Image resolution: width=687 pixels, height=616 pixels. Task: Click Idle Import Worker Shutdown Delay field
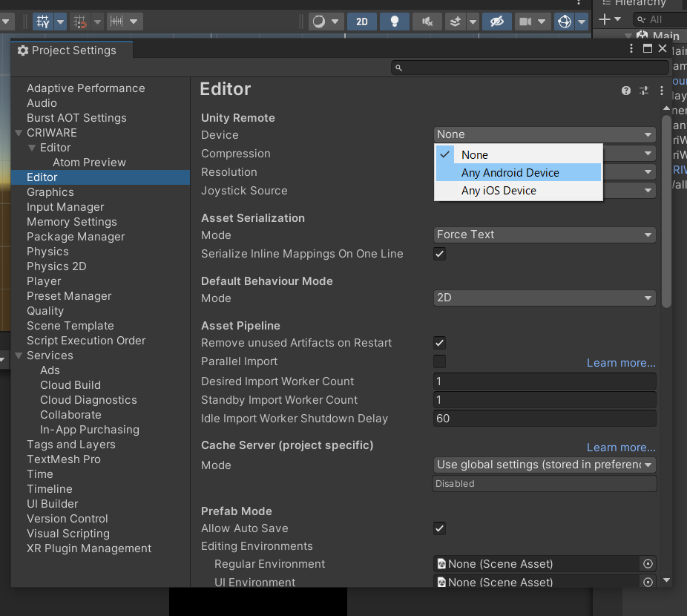[x=545, y=419]
